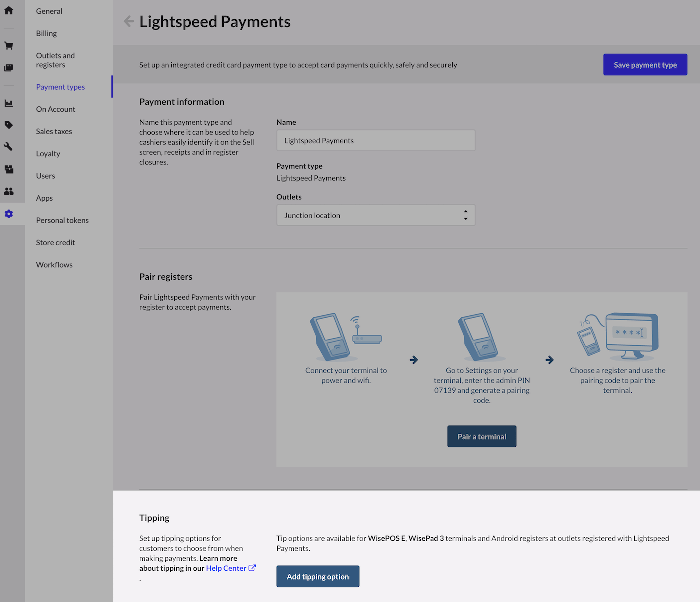This screenshot has height=602, width=700.
Task: Go back using the left arrow
Action: pos(129,21)
